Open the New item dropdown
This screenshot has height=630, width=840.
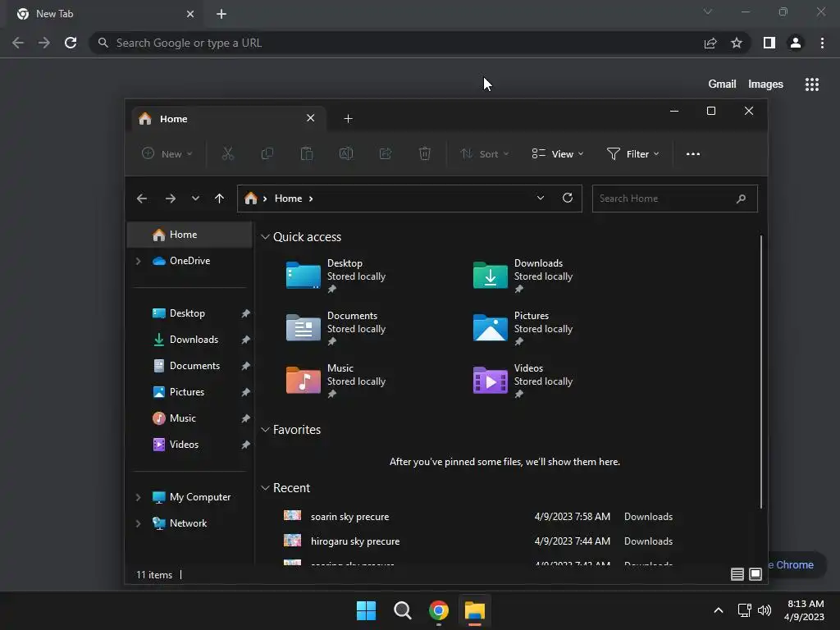click(x=167, y=153)
